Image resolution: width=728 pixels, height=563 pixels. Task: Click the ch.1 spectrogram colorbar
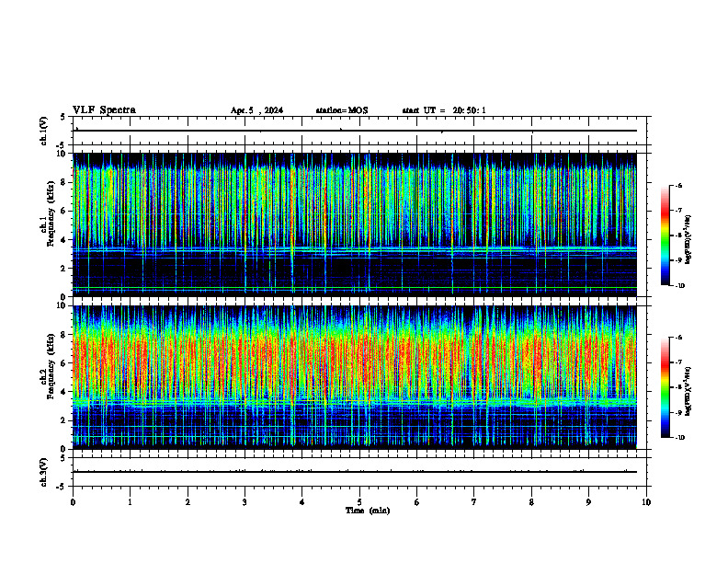click(x=665, y=236)
